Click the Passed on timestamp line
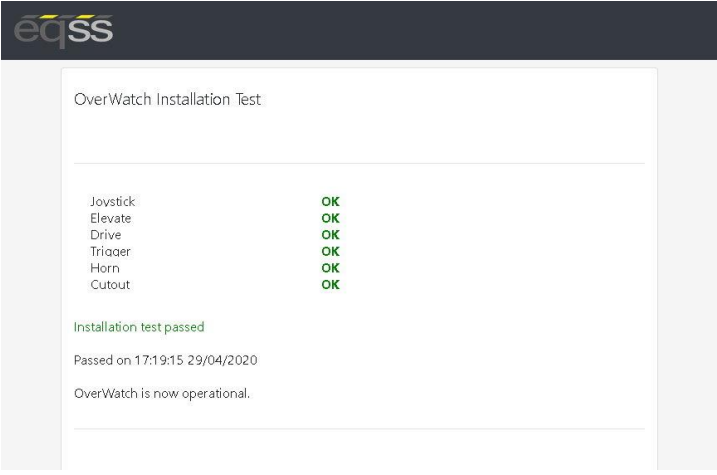The width and height of the screenshot is (717, 475). click(166, 360)
